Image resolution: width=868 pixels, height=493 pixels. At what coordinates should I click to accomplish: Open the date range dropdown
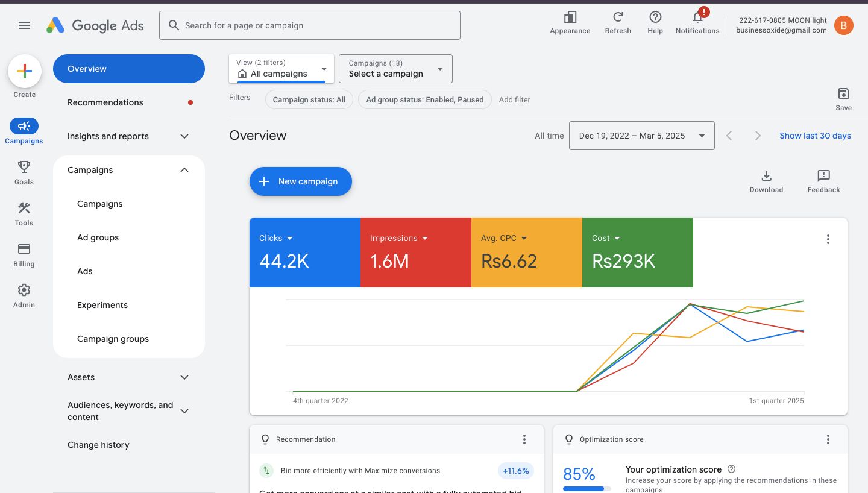click(x=641, y=136)
